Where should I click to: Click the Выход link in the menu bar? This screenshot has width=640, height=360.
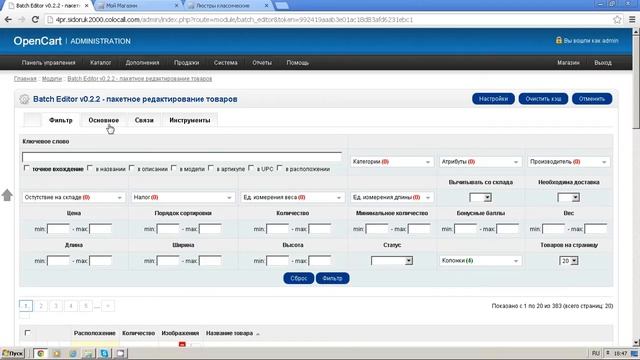pos(603,62)
